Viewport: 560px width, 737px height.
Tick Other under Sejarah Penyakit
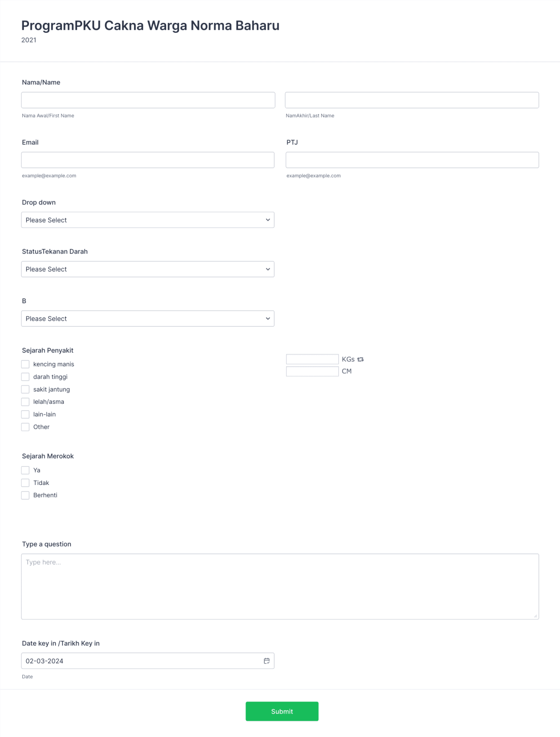[25, 427]
